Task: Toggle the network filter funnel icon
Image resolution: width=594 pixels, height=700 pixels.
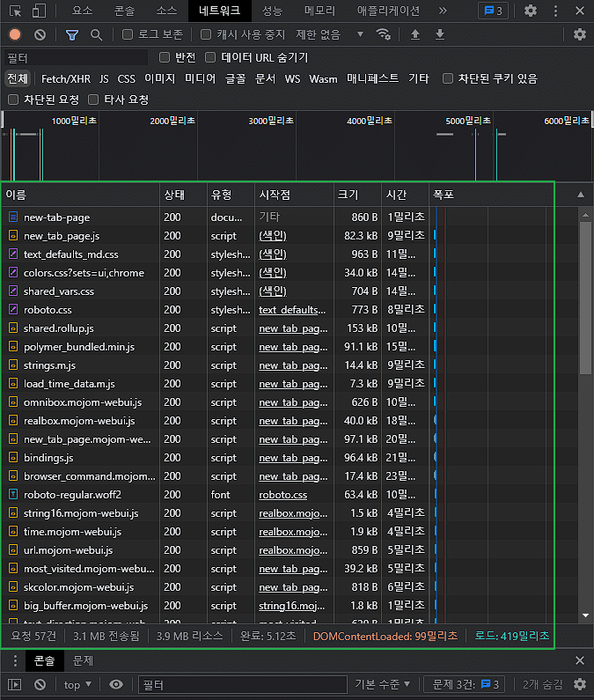Action: coord(72,35)
